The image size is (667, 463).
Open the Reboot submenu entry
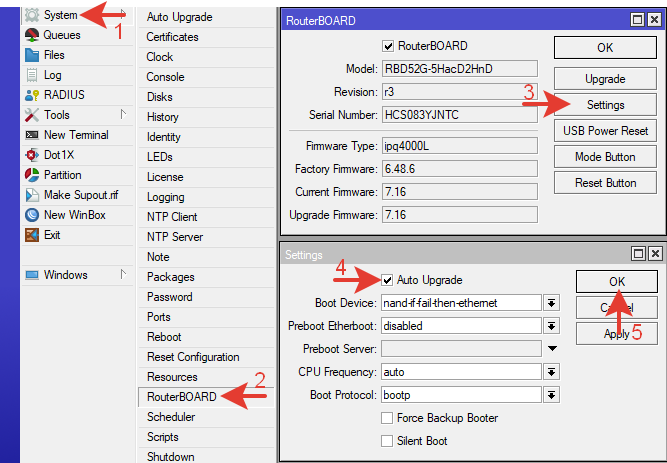coord(206,337)
